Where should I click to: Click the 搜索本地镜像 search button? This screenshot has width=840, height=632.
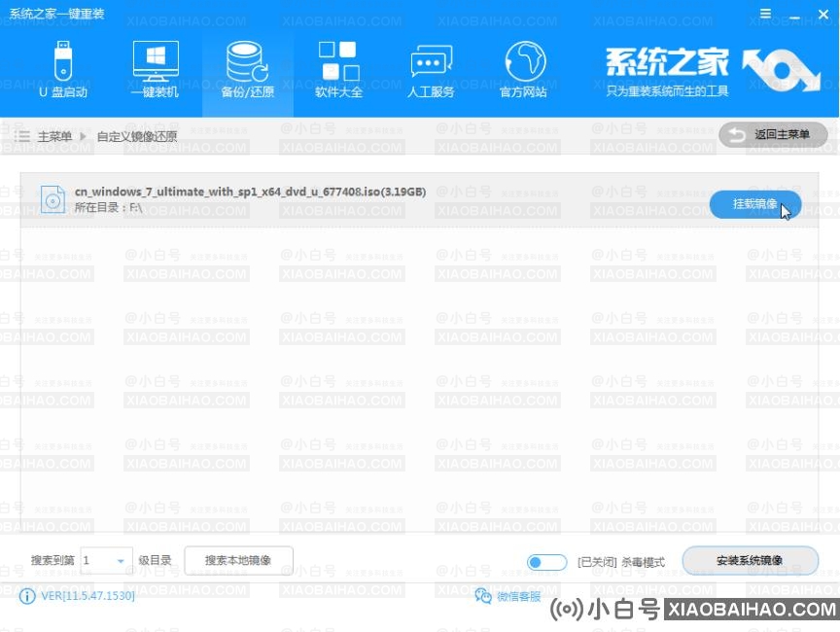coord(238,561)
